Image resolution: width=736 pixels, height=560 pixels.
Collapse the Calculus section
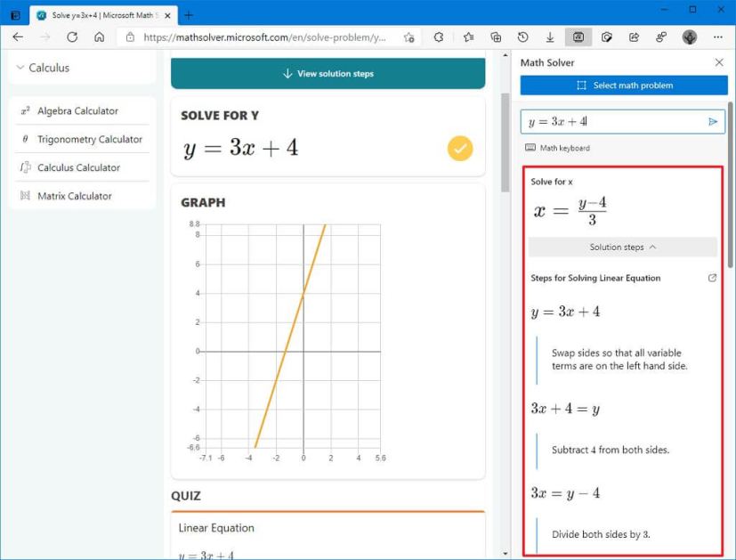coord(20,68)
